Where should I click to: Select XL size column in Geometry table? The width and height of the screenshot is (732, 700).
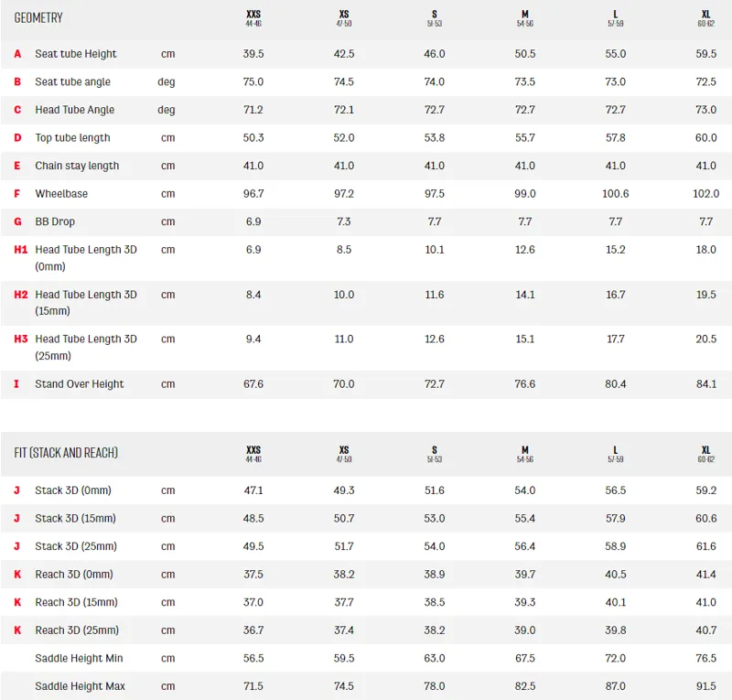pos(705,18)
